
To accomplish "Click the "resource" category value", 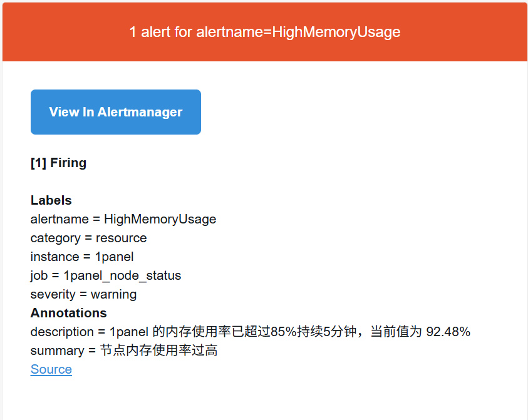I will coord(121,238).
